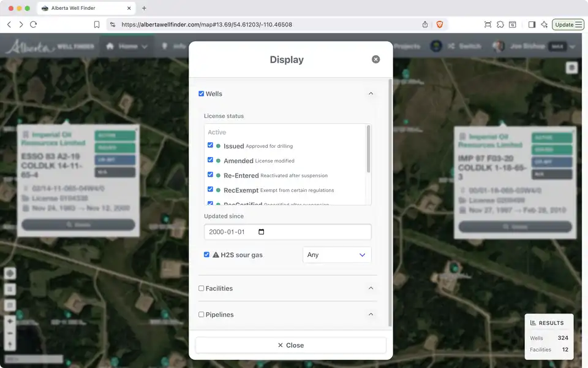Collapse the Wells section chevron

tap(371, 93)
